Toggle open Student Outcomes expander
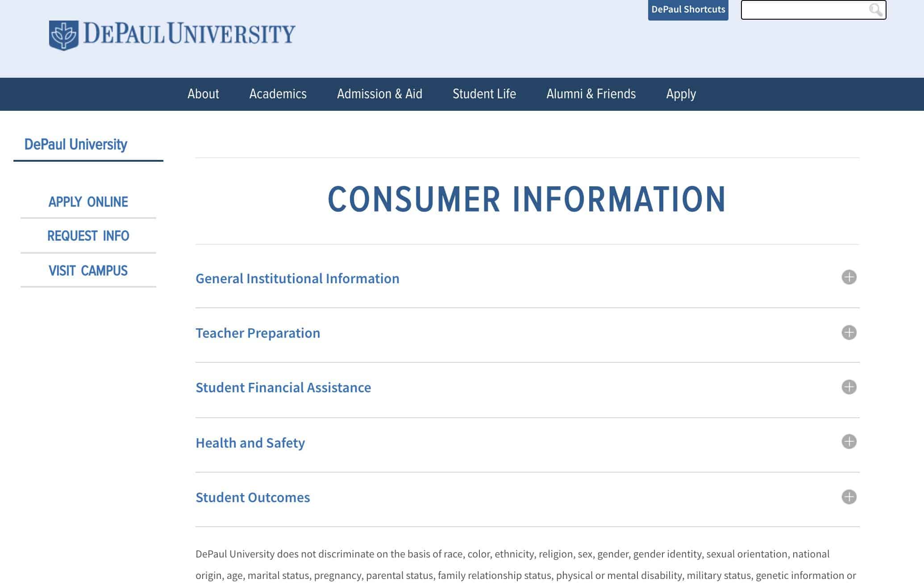Image resolution: width=924 pixels, height=587 pixels. pyautogui.click(x=849, y=497)
